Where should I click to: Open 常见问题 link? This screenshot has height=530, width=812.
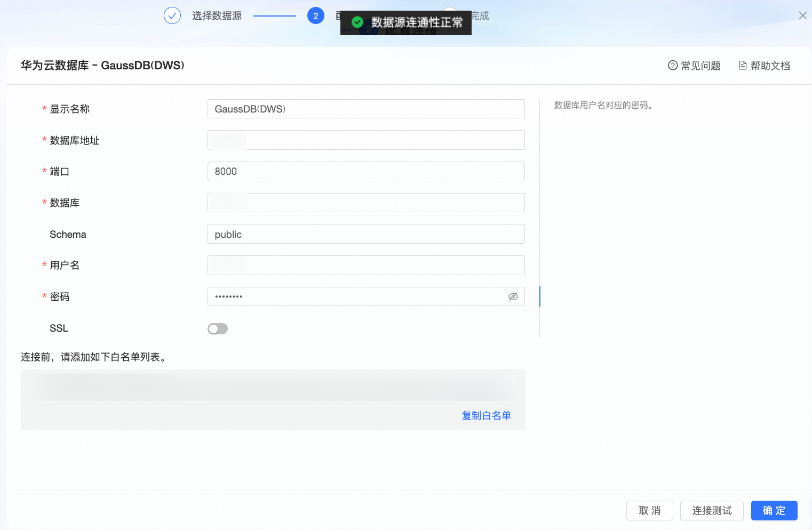[x=700, y=66]
